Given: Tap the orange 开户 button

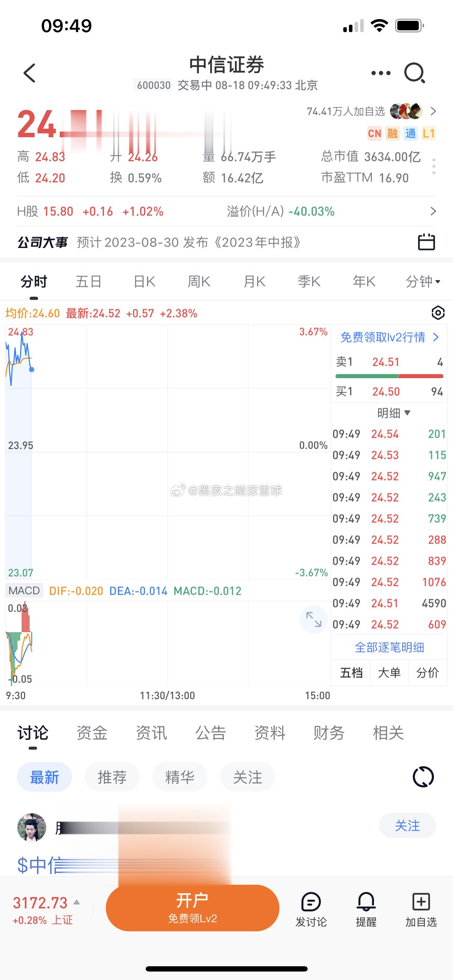Looking at the screenshot, I should click(x=193, y=908).
